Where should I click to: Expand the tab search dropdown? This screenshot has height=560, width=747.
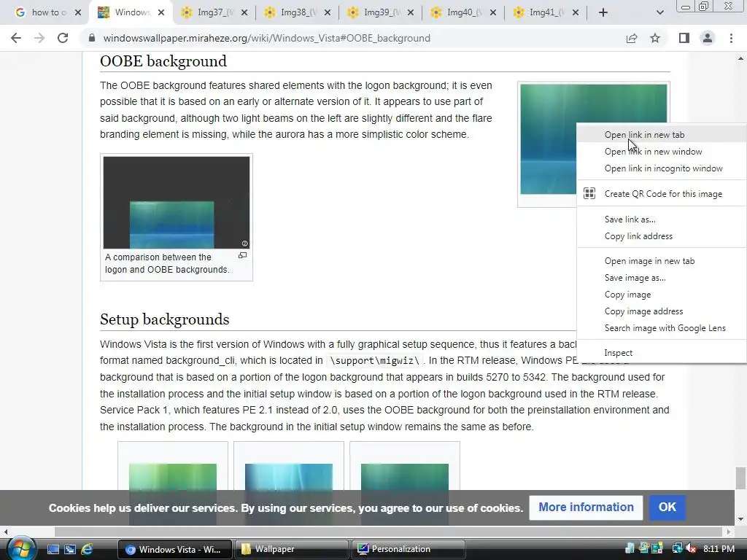[x=659, y=12]
